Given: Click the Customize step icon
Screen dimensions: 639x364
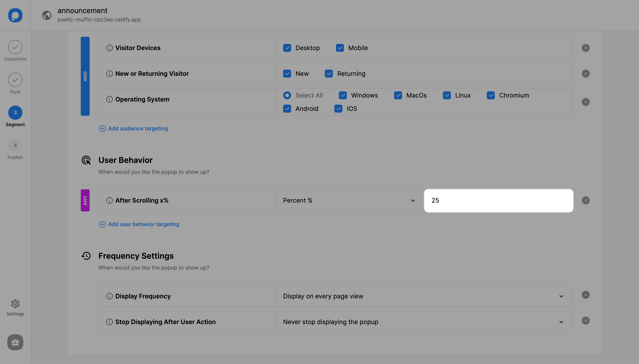Looking at the screenshot, I should pyautogui.click(x=15, y=47).
